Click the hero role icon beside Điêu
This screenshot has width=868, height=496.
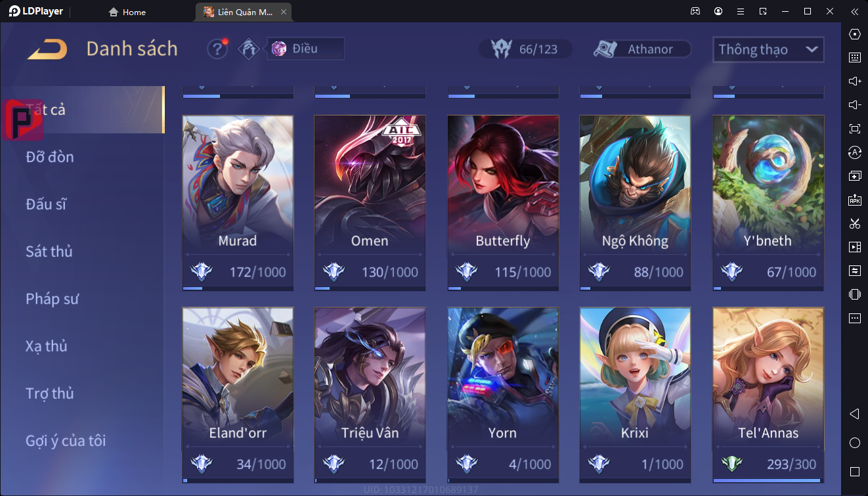[248, 49]
